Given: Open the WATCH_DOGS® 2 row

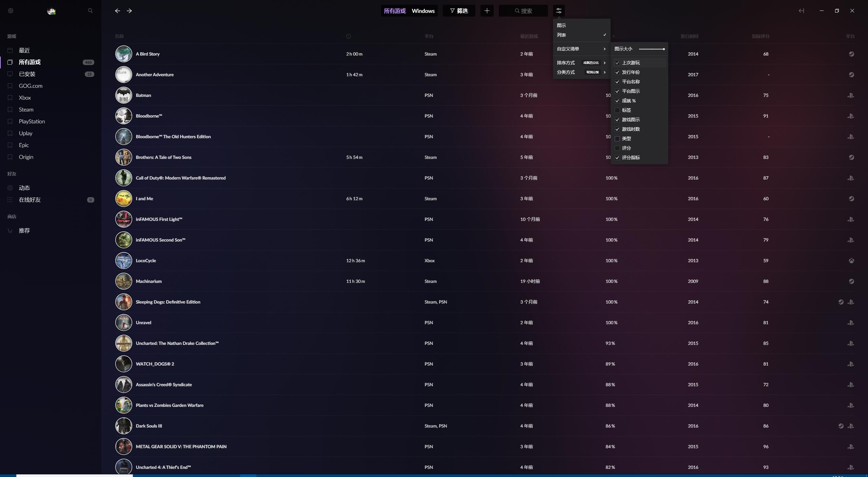Looking at the screenshot, I should point(485,364).
